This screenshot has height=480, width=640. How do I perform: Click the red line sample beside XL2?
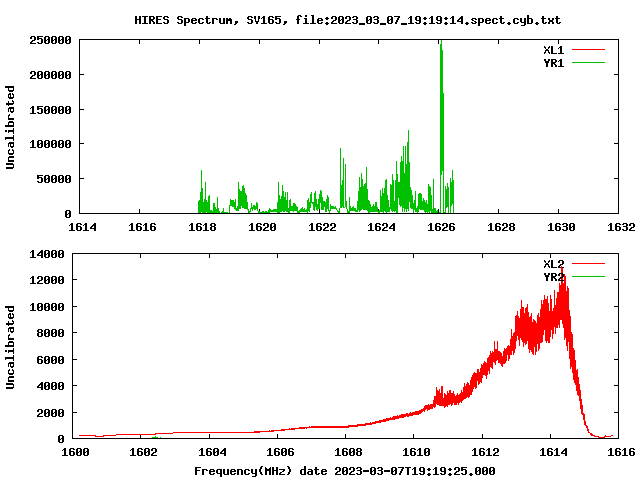(x=588, y=264)
